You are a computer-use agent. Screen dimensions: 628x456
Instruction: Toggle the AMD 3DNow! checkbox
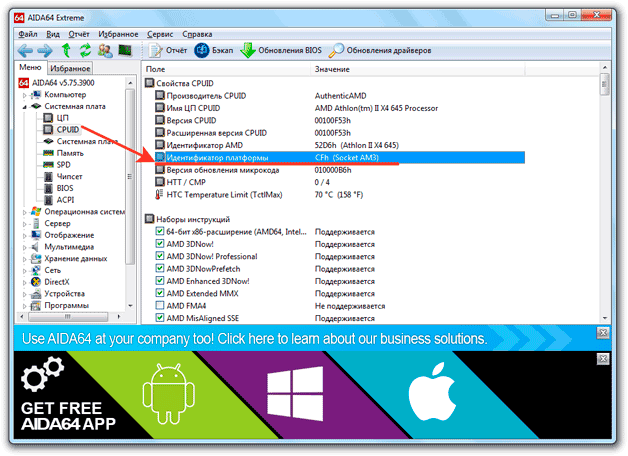(x=160, y=244)
